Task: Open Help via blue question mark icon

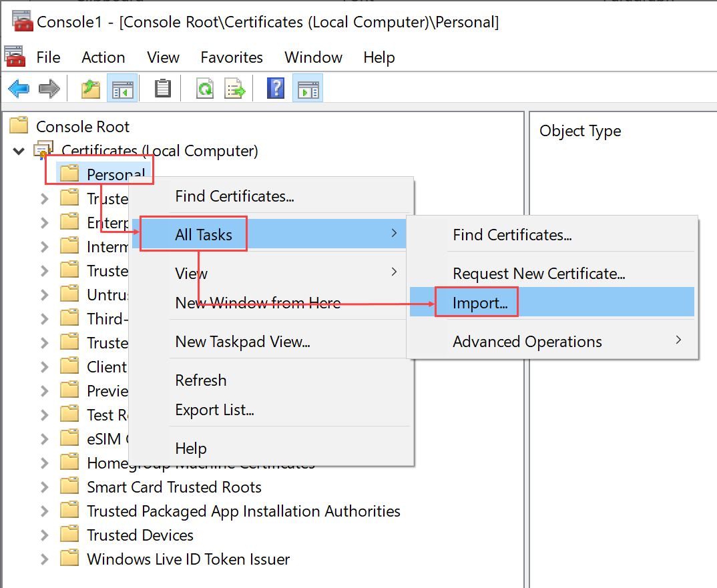Action: coord(276,88)
